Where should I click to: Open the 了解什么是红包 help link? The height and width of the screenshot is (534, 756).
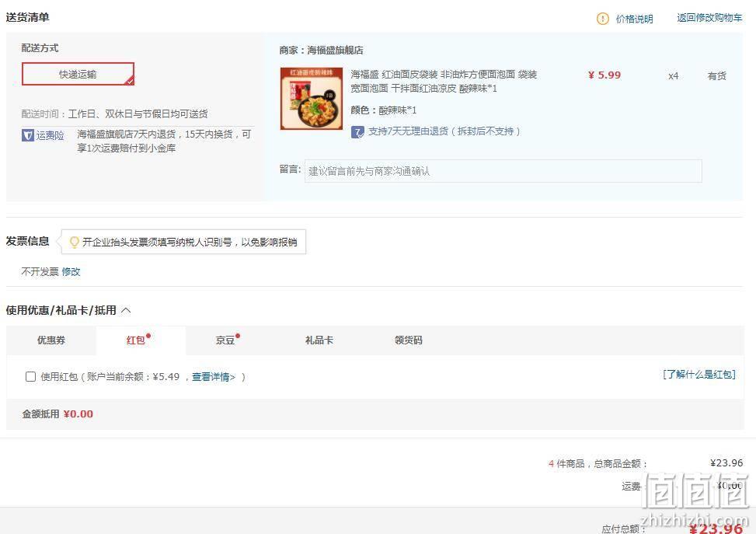[699, 375]
